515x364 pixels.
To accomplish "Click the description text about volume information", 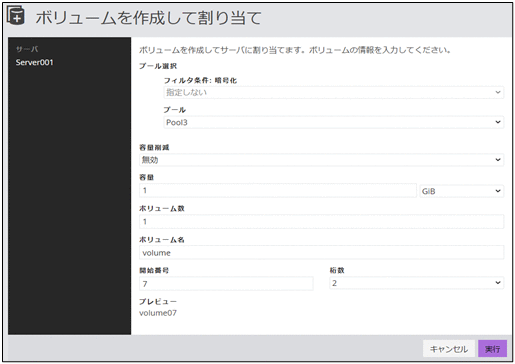I will (x=295, y=50).
